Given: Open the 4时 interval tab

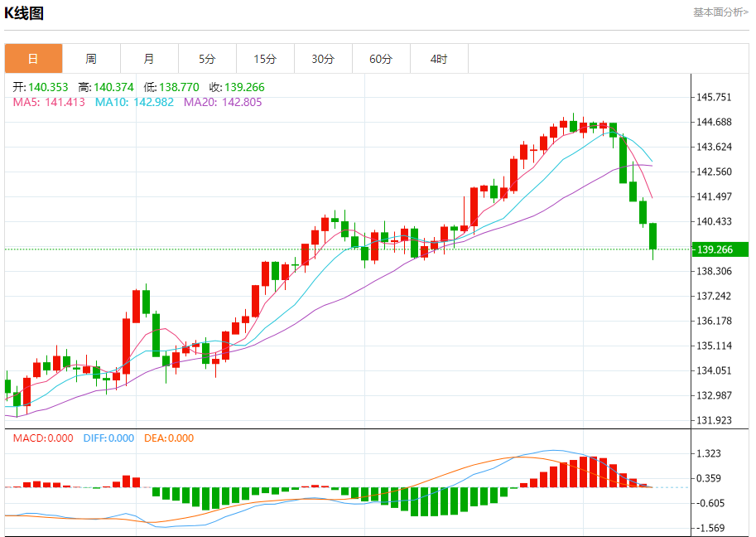Looking at the screenshot, I should pos(439,59).
